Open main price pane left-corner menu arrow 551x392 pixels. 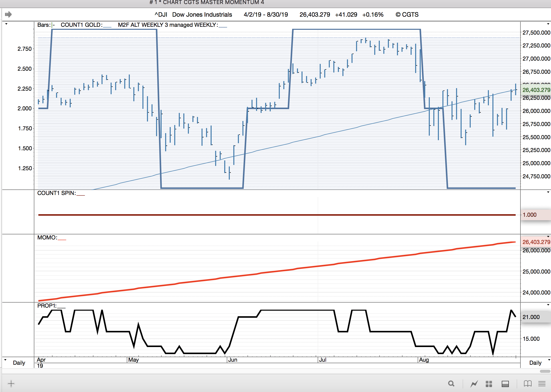pos(6,24)
